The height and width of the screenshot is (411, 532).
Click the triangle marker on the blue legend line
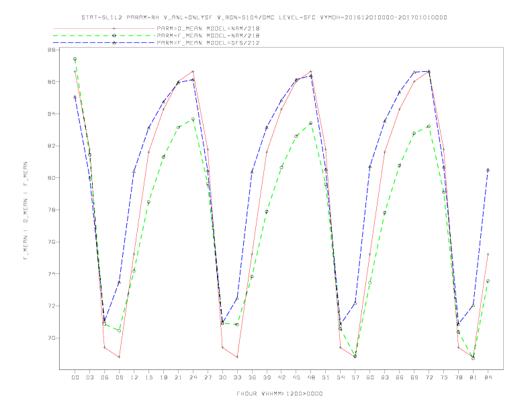coord(114,43)
